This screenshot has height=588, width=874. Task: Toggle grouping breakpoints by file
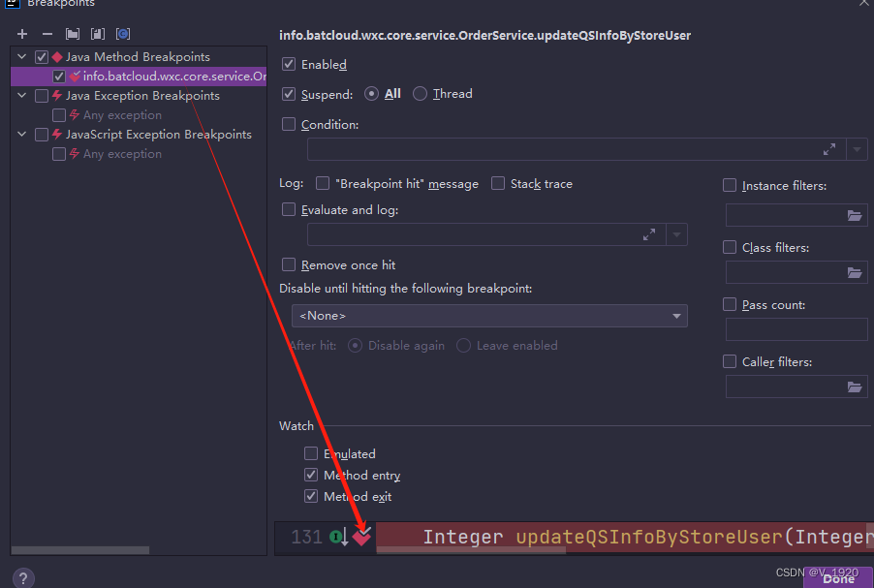pyautogui.click(x=72, y=33)
